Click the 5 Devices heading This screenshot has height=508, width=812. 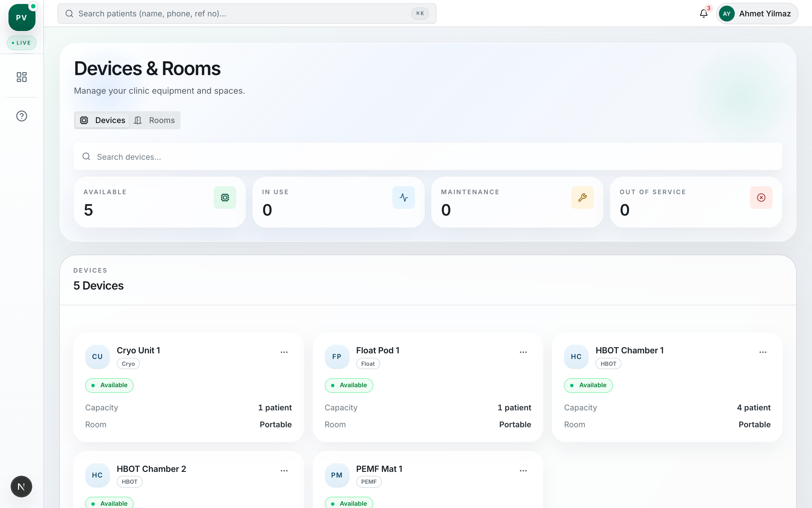pos(99,286)
